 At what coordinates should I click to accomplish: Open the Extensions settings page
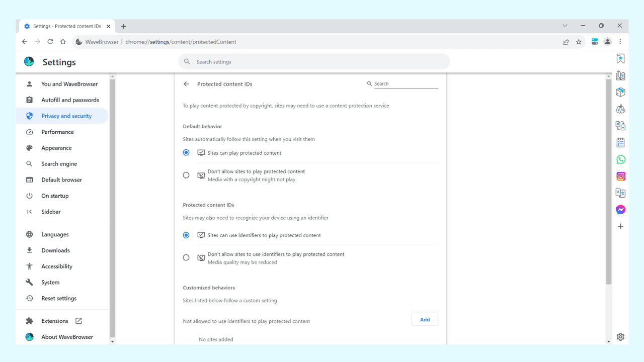(x=55, y=321)
